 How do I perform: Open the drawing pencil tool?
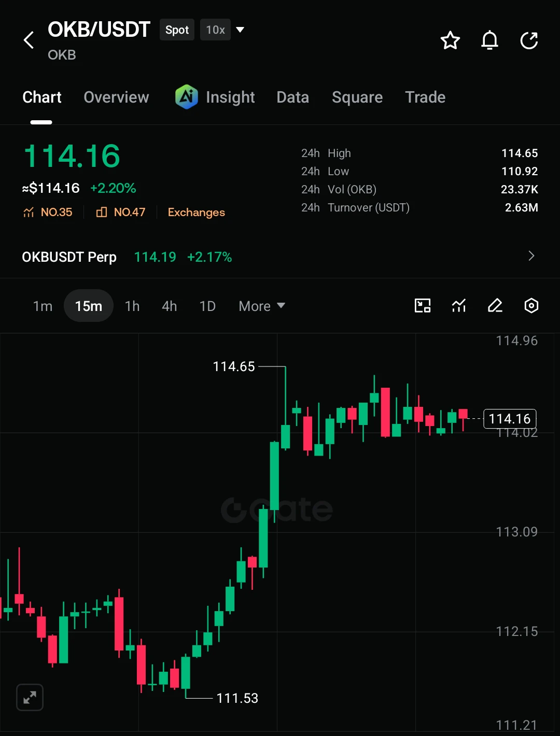tap(495, 306)
